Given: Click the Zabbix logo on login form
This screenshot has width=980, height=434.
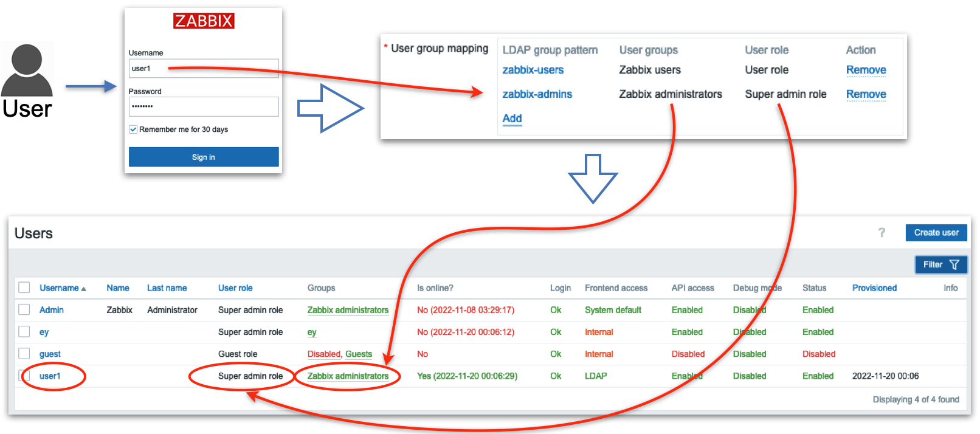Looking at the screenshot, I should (204, 21).
